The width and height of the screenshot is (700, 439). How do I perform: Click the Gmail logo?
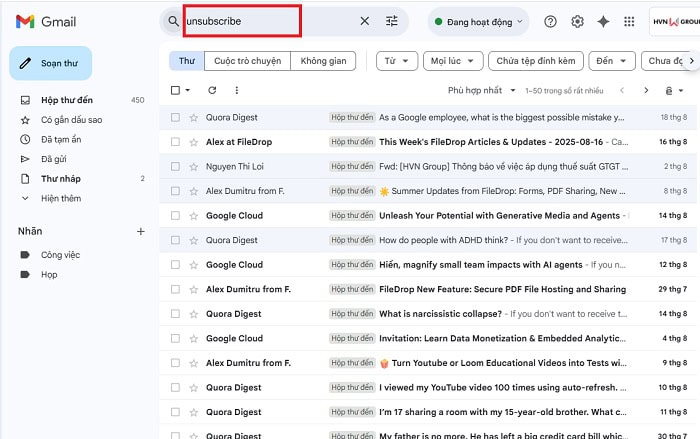click(46, 21)
